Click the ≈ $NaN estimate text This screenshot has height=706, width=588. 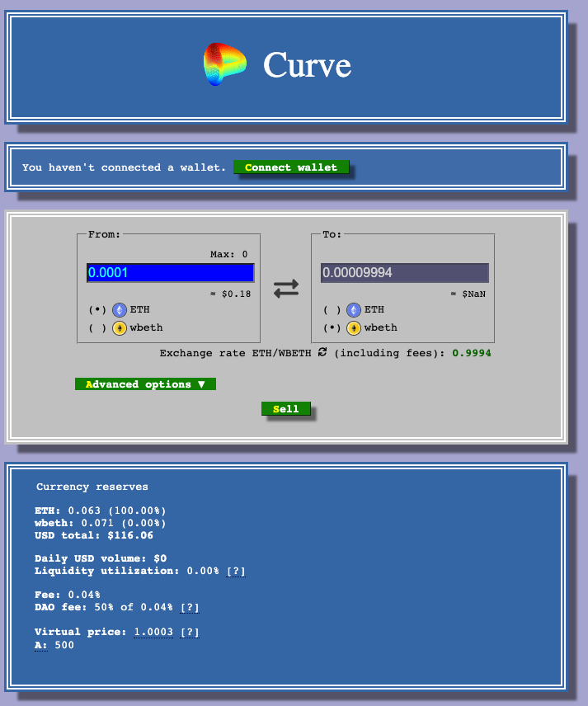(468, 294)
